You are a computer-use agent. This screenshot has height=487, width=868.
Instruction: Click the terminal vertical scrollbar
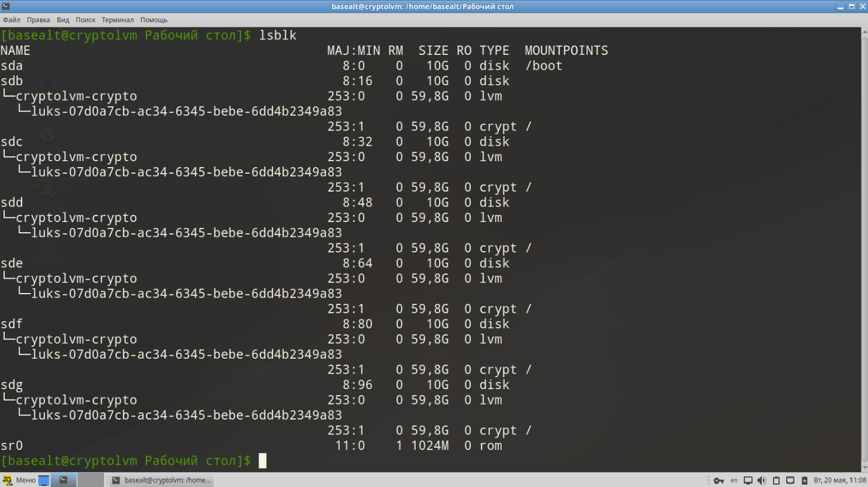coord(864,249)
